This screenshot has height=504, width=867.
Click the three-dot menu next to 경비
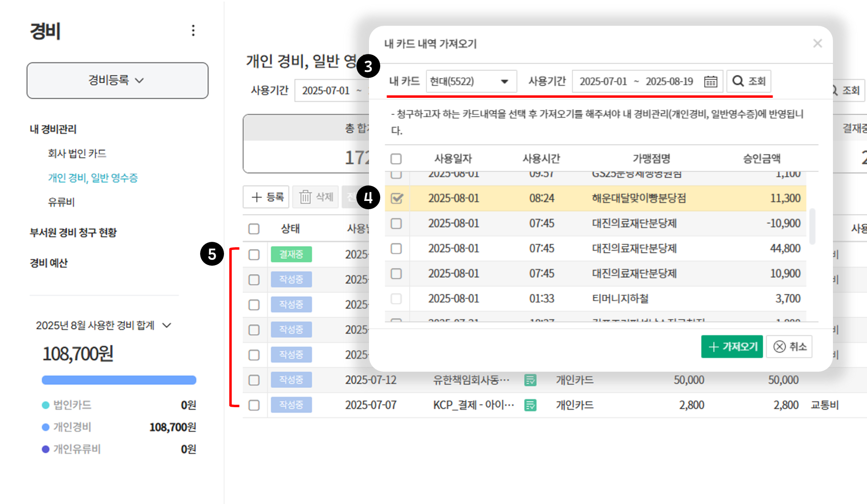(193, 31)
